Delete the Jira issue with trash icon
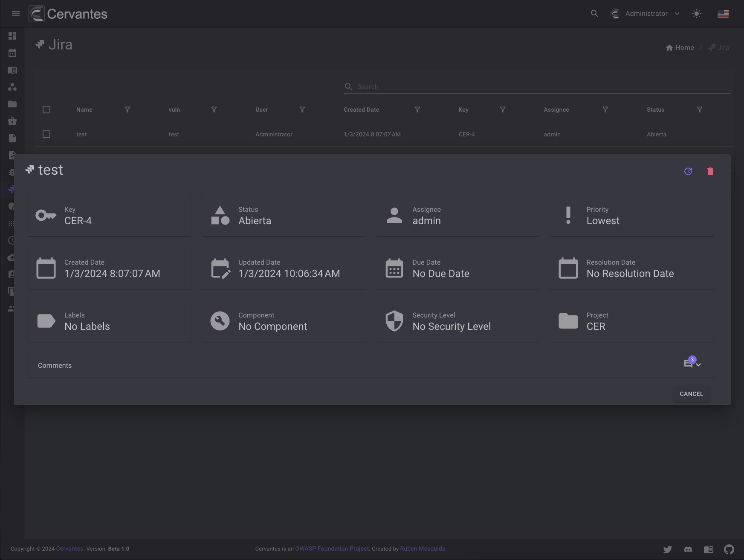Screen dimensions: 744x560 (x=710, y=171)
